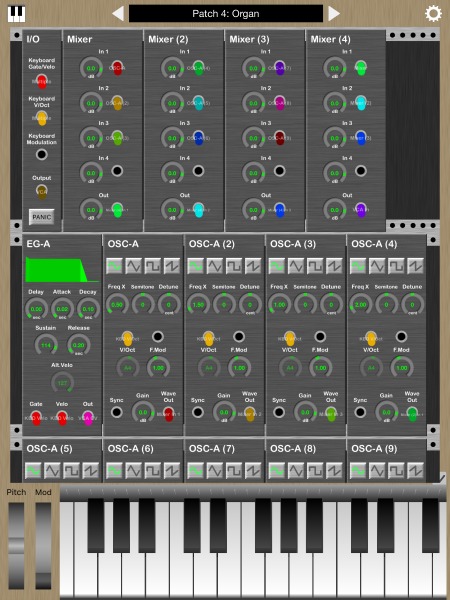Adjust EG-A Release knob
450x600 pixels.
pos(78,345)
